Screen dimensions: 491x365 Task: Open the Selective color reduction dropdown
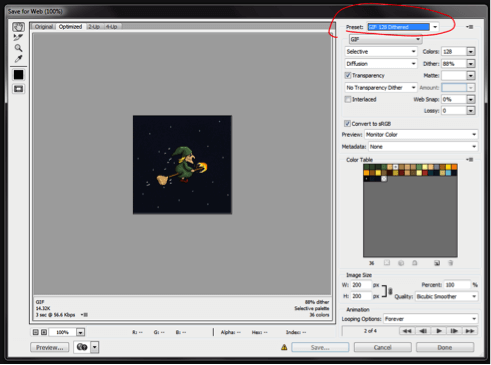tap(381, 52)
